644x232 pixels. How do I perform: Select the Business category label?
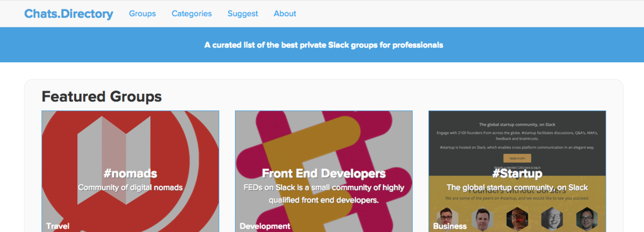coord(450,226)
